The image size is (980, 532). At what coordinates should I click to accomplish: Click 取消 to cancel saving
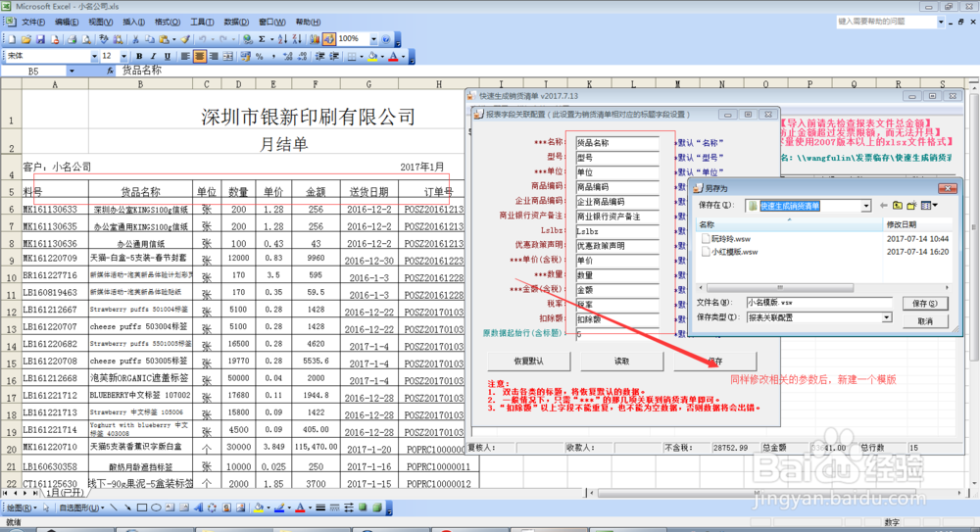coord(925,321)
